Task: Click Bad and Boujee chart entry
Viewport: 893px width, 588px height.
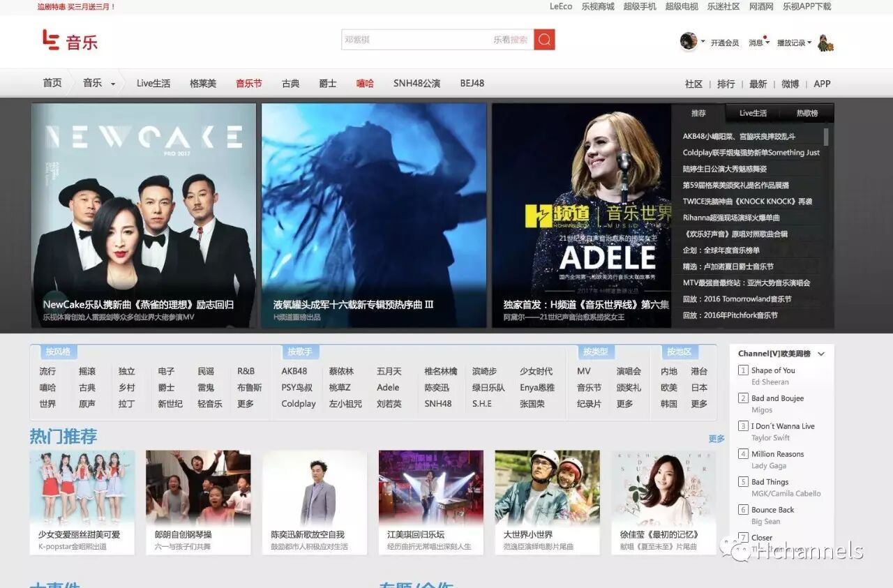Action: point(777,398)
